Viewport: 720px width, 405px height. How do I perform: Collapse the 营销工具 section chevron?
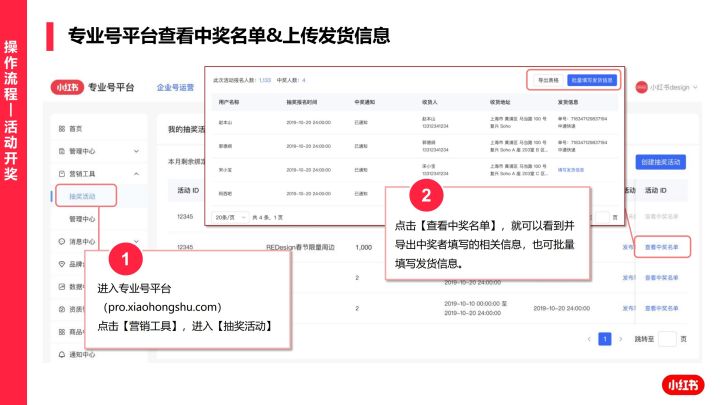point(136,174)
